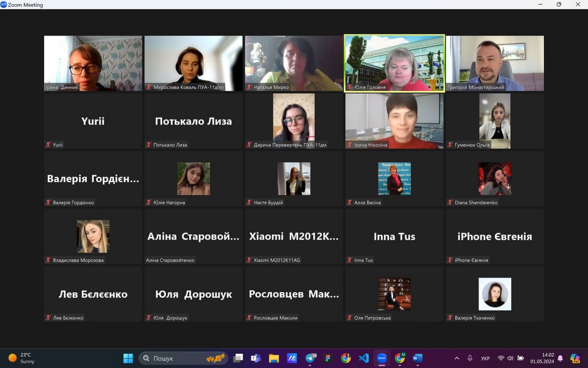
Task: Select Юлія Головня's active speaker video
Action: [394, 63]
